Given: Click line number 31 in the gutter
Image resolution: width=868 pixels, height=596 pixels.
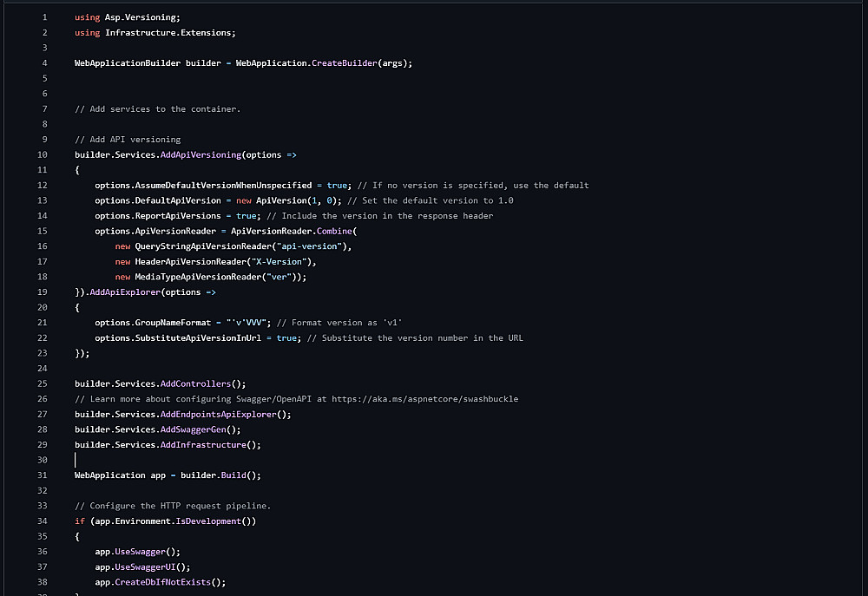Looking at the screenshot, I should (x=43, y=475).
